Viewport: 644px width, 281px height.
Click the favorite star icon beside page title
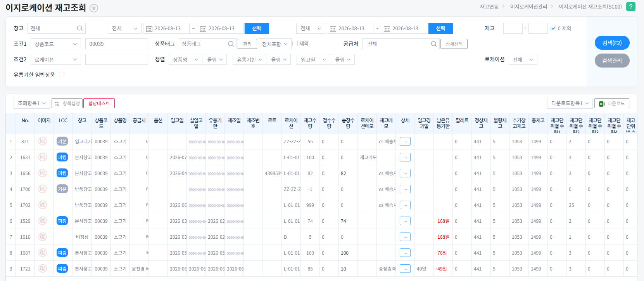pyautogui.click(x=94, y=8)
